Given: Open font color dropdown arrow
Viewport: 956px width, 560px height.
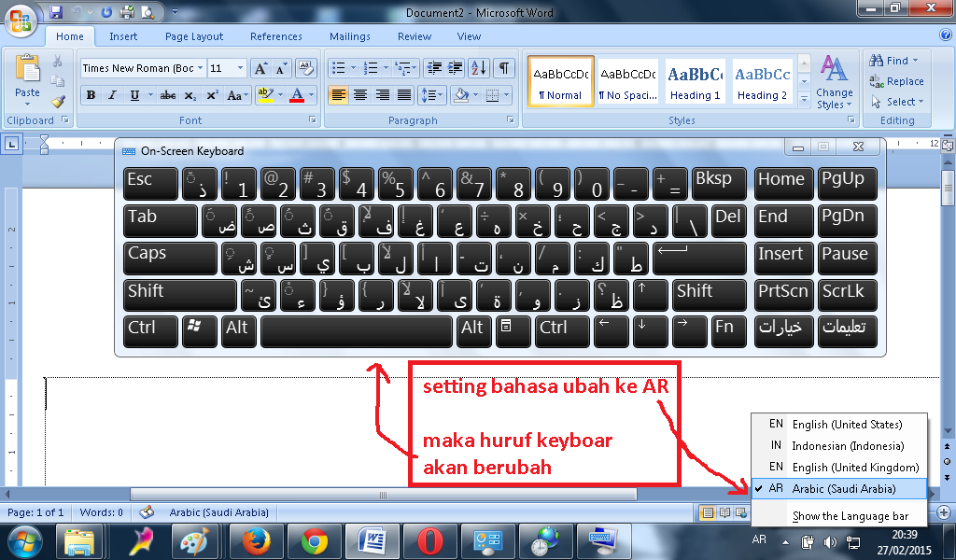Looking at the screenshot, I should pos(311,95).
